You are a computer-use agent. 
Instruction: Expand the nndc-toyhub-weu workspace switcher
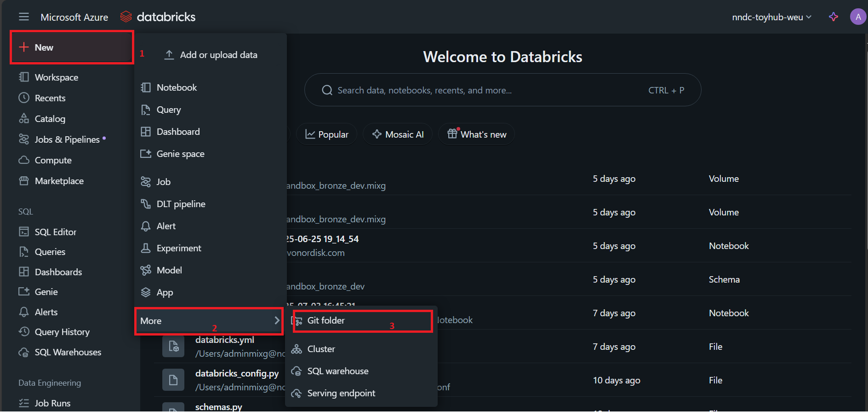[771, 17]
